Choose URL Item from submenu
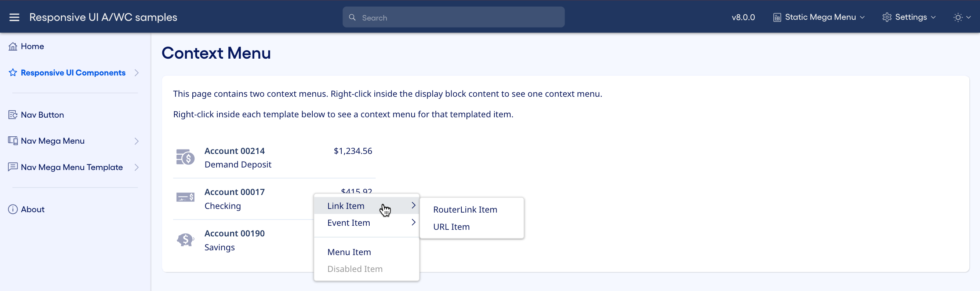The height and width of the screenshot is (291, 980). pos(451,227)
